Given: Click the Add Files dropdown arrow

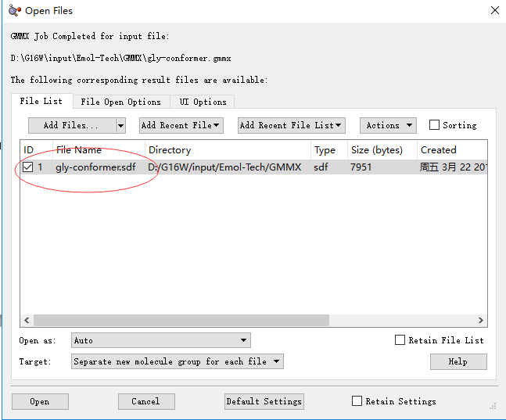Looking at the screenshot, I should tap(120, 125).
